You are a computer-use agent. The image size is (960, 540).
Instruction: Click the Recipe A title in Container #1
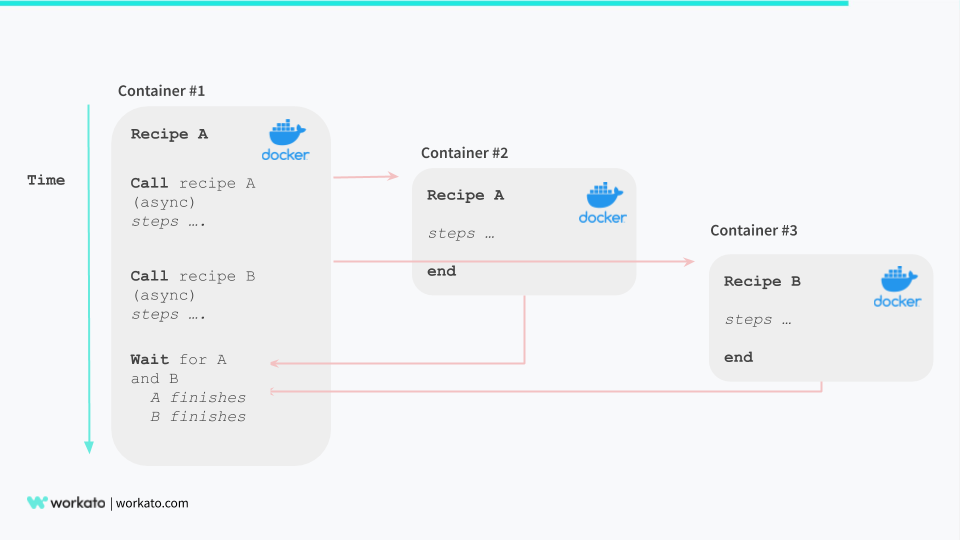pos(169,134)
